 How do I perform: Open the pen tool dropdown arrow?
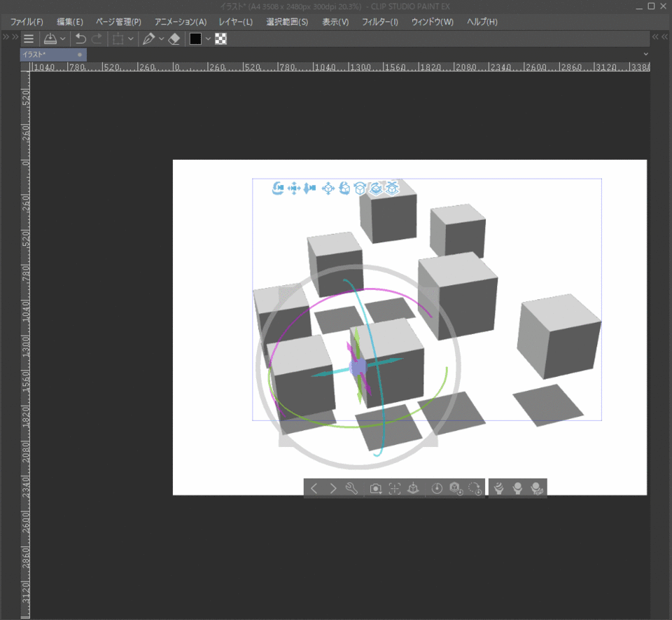click(x=162, y=39)
